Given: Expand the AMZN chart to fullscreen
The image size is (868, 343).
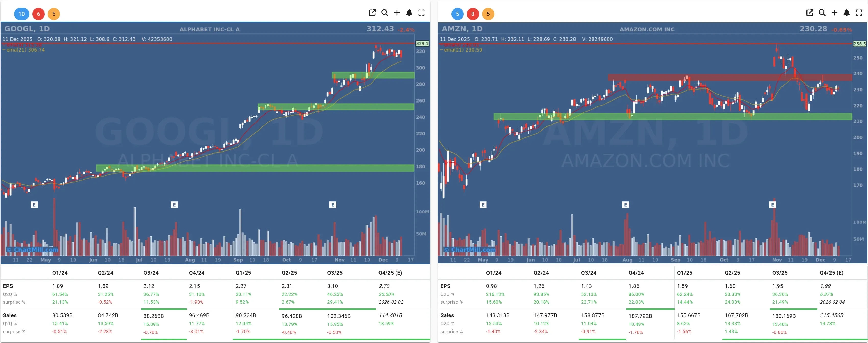Looking at the screenshot, I should (859, 13).
